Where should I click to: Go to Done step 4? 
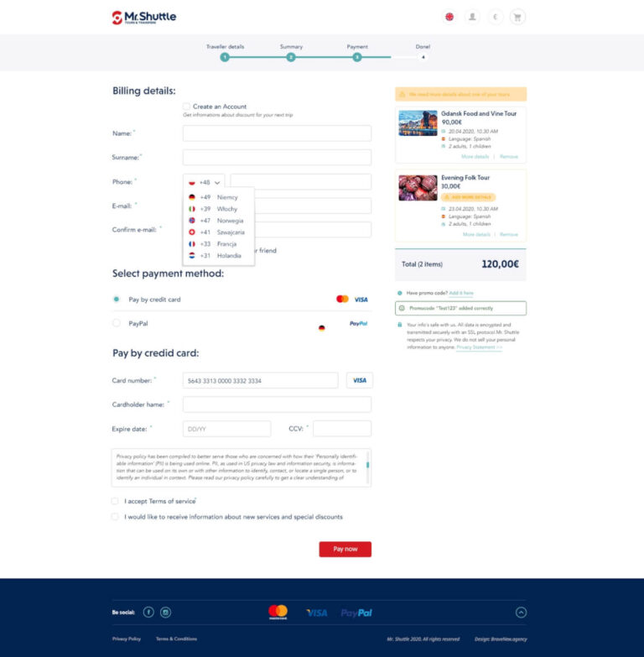click(423, 57)
